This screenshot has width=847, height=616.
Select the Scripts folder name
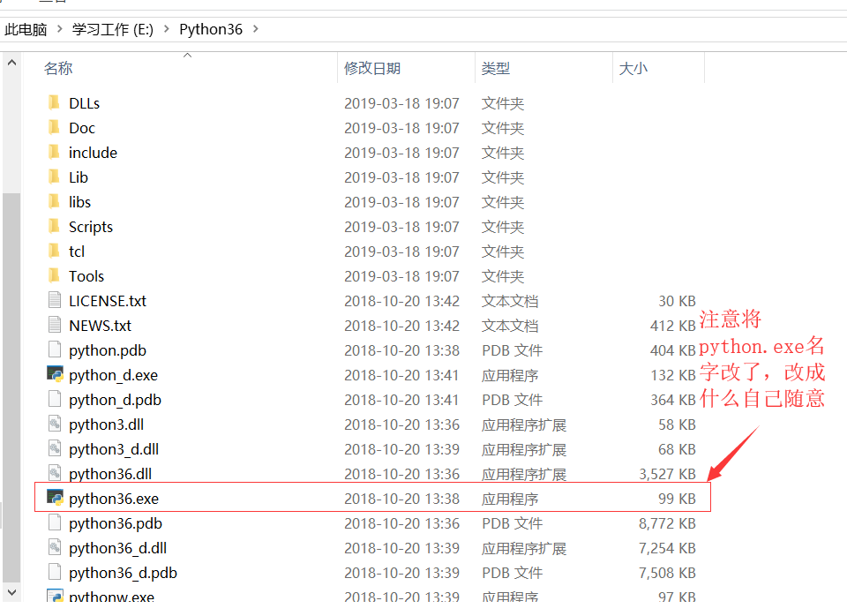[91, 227]
